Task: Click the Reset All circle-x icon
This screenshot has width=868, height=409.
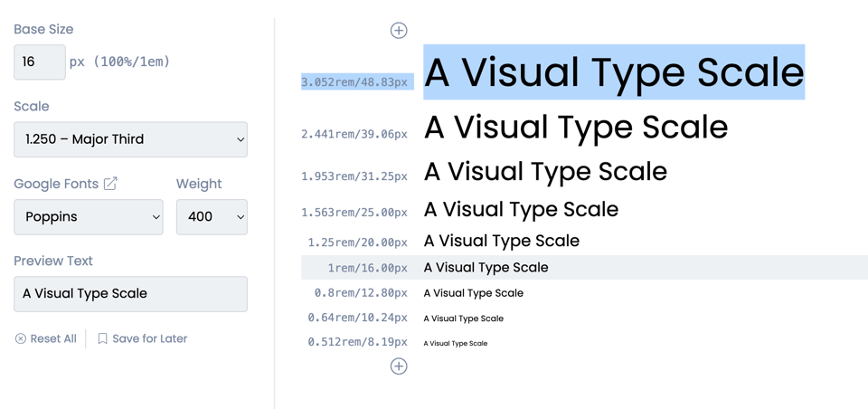Action: click(21, 338)
